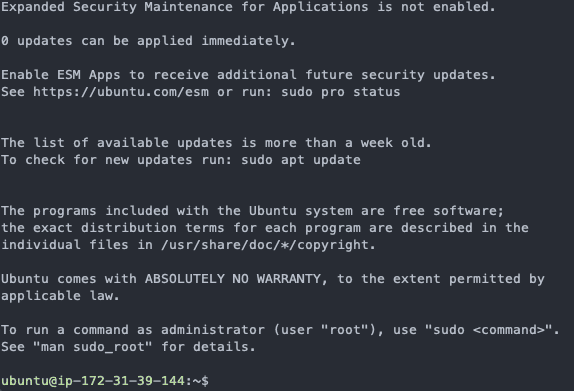Click the 'Enable ESM Apps' text
This screenshot has height=391, width=574.
coord(61,75)
